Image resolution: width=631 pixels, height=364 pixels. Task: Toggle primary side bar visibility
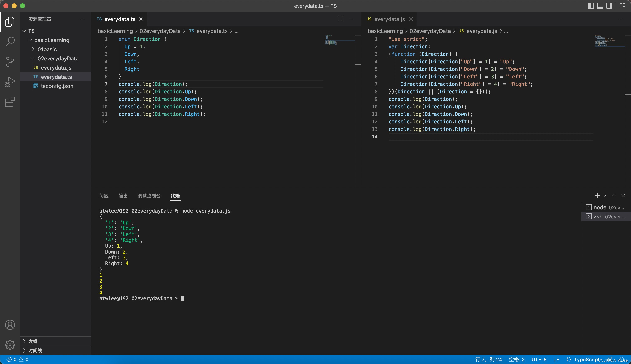point(591,6)
